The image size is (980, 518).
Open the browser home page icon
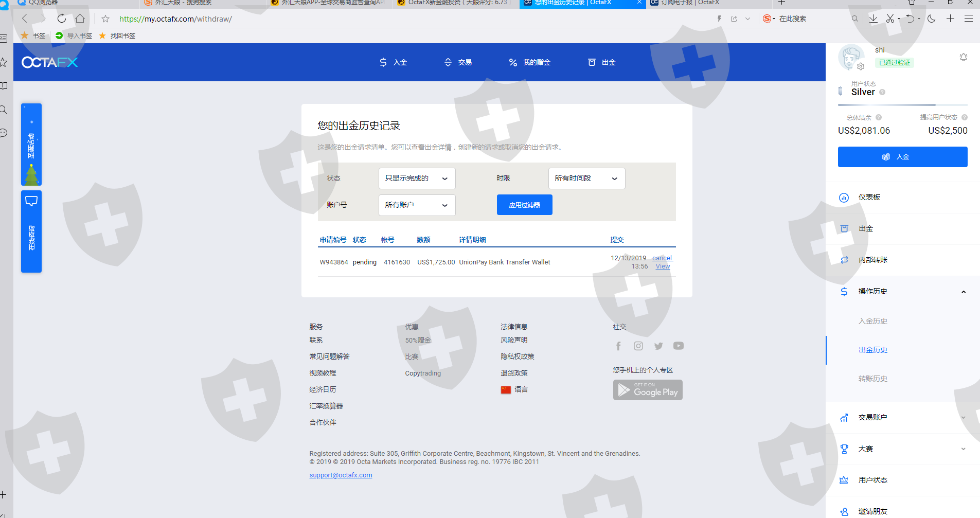80,19
